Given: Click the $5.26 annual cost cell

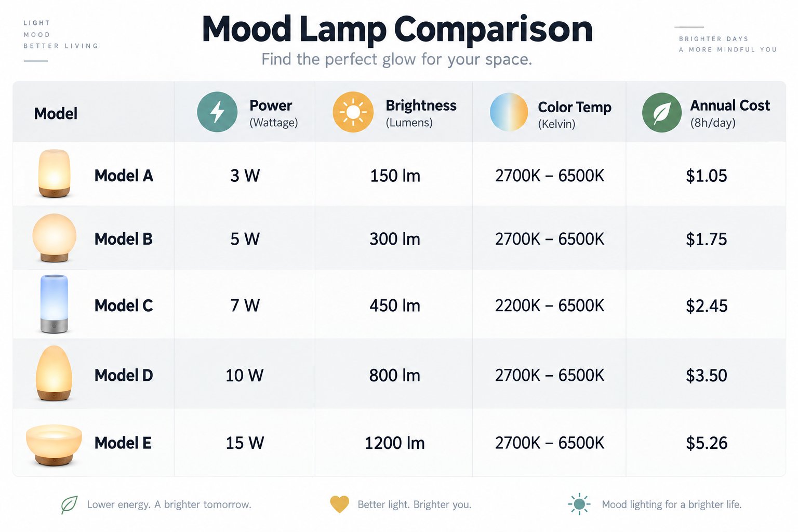Looking at the screenshot, I should pos(707,443).
